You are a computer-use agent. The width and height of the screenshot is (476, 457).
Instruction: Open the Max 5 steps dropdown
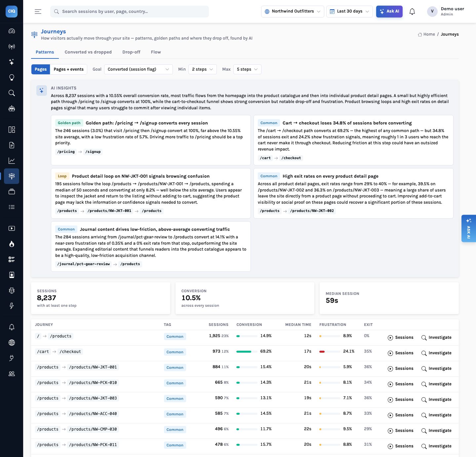247,69
